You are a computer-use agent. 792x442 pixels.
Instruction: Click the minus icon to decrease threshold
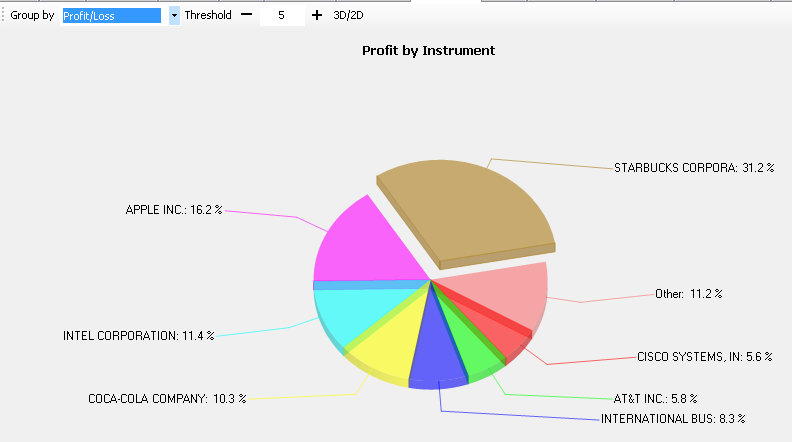[x=246, y=16]
